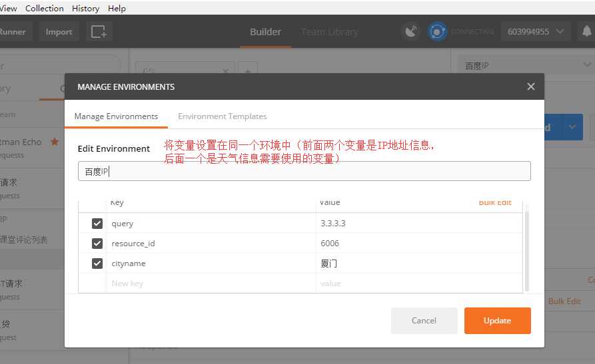This screenshot has height=364, width=595.
Task: Select the Postman Echo collection in sidebar
Action: 32,148
